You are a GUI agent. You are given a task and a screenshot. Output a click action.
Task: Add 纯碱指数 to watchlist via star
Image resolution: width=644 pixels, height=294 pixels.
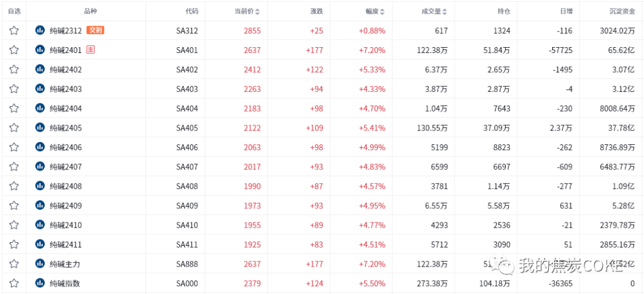[14, 283]
